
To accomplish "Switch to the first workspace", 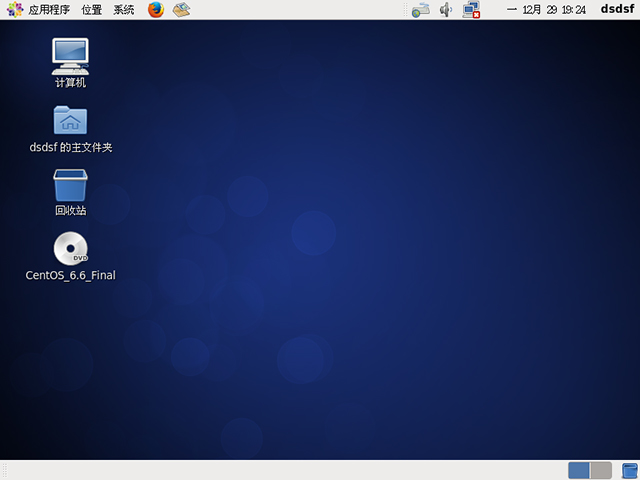I will click(x=579, y=471).
